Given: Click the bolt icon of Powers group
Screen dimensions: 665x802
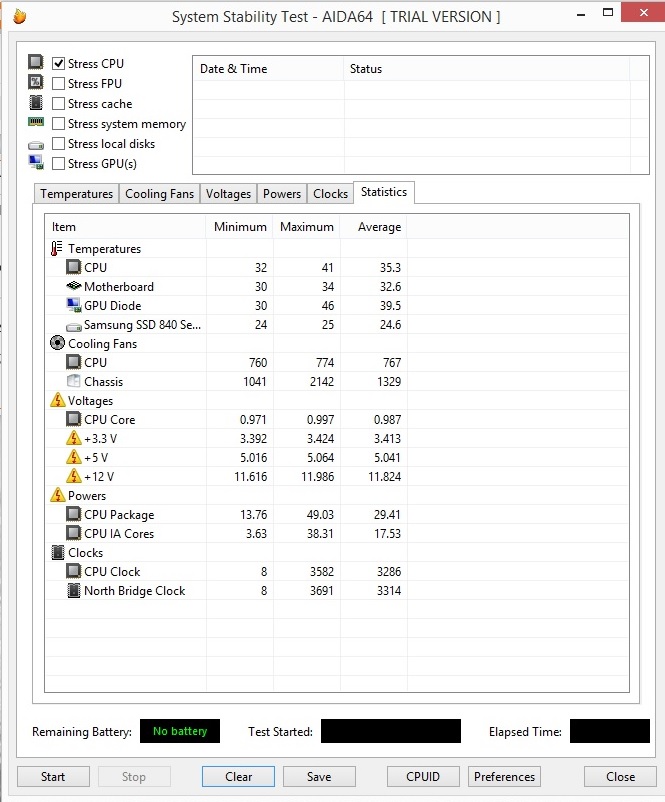Looking at the screenshot, I should pos(58,495).
